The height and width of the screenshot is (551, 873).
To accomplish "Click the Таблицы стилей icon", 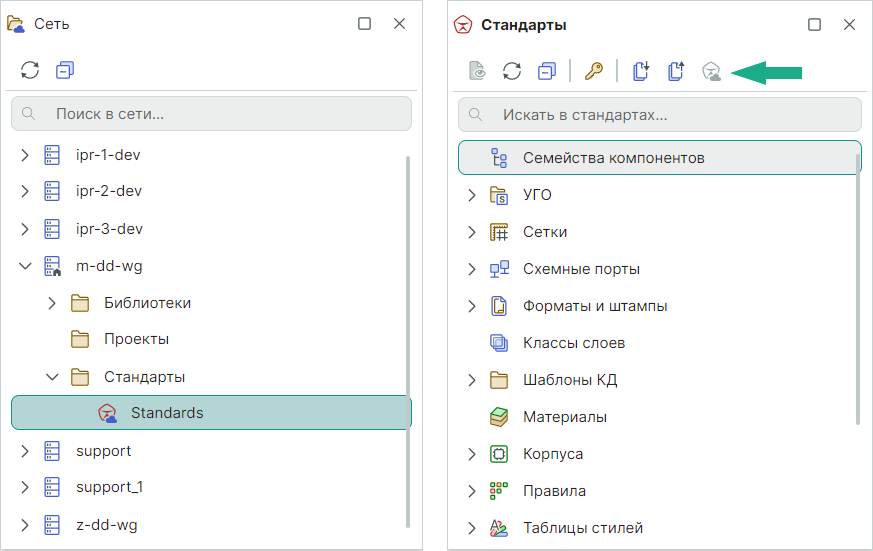I will point(499,528).
